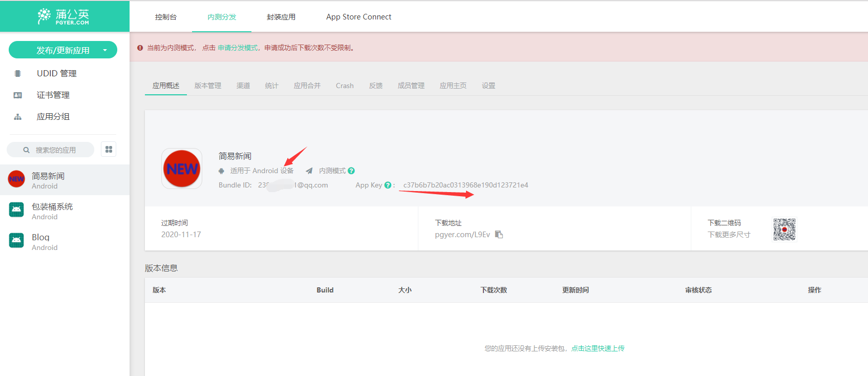
Task: Open the App Store Connect tab
Action: (x=358, y=17)
